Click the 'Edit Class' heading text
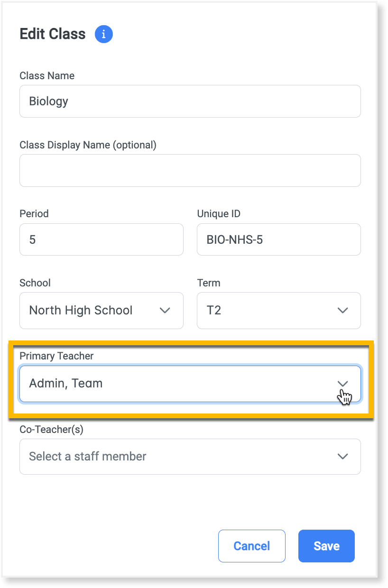This screenshot has width=388, height=588. pyautogui.click(x=53, y=34)
